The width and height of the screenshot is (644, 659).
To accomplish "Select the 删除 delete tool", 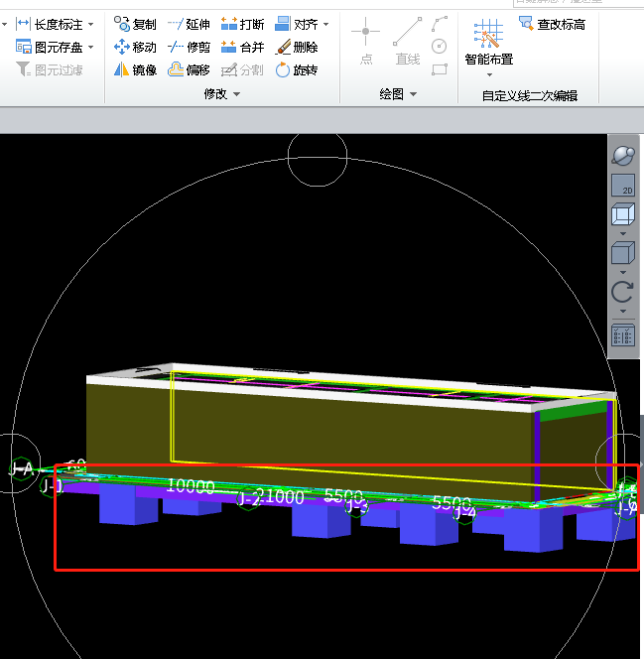I will [297, 47].
